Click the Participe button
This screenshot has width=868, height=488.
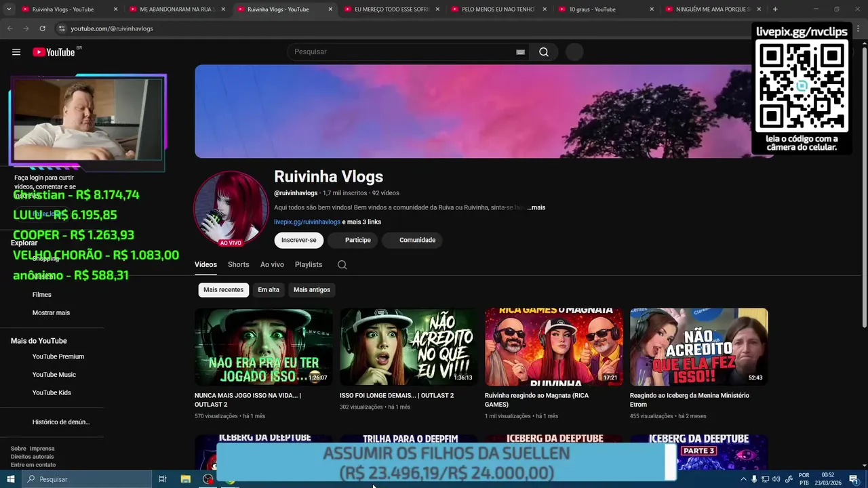(351, 240)
